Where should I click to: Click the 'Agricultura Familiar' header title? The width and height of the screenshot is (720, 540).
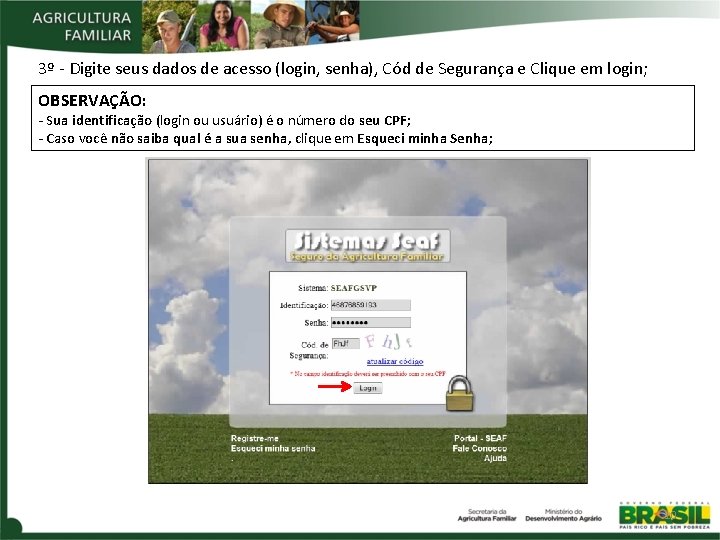82,26
